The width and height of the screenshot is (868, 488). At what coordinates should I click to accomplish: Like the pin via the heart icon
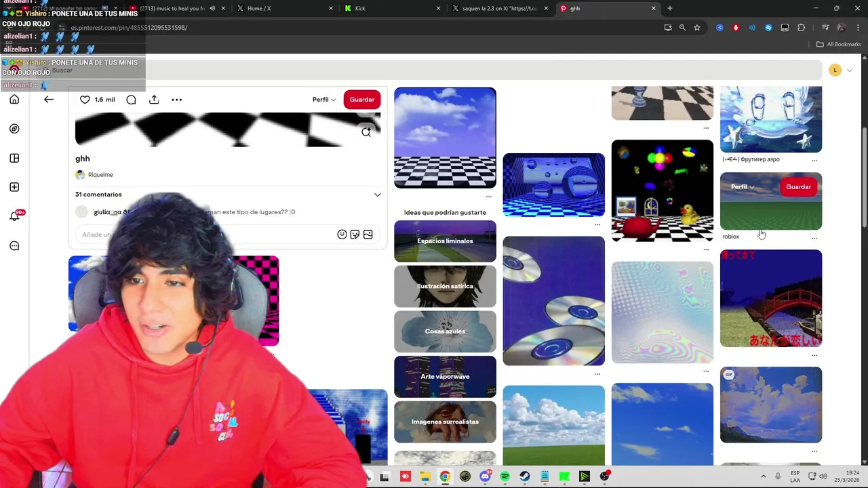[x=85, y=100]
